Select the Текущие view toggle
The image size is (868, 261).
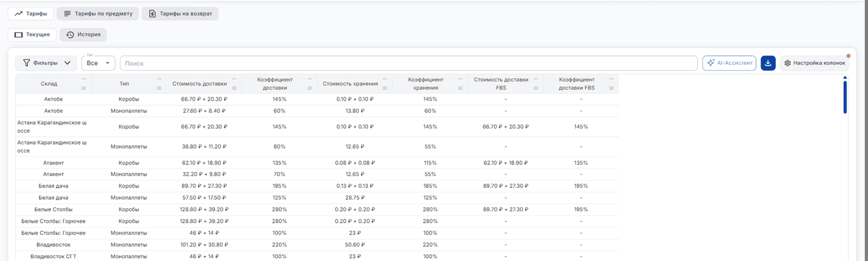[x=32, y=34]
